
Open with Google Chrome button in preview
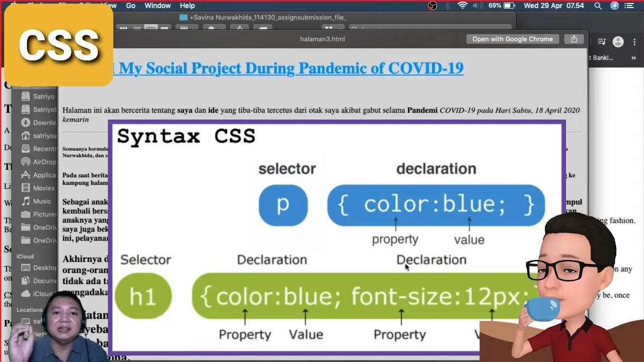pyautogui.click(x=512, y=39)
